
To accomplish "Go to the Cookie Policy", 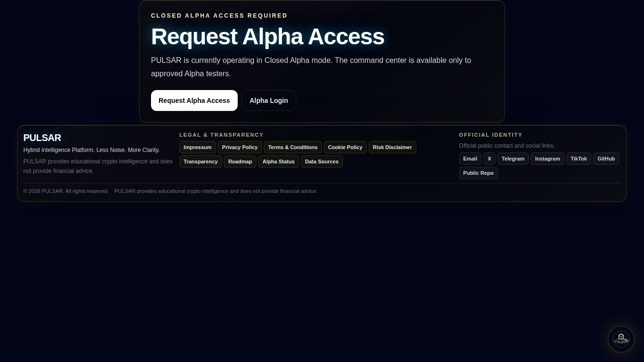I will click(x=345, y=147).
